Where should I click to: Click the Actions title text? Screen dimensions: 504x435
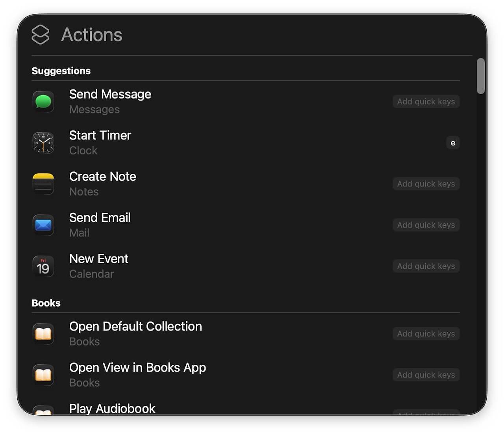(92, 35)
